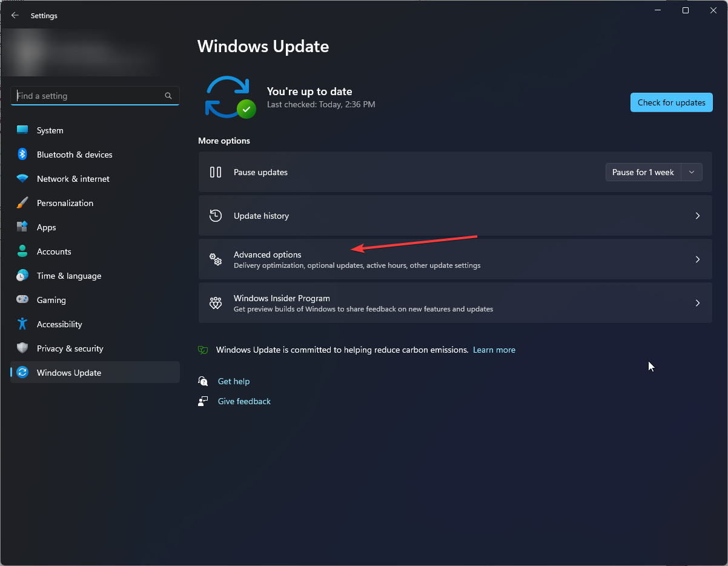The image size is (728, 566).
Task: Click the Personalization brush icon
Action: [22, 203]
